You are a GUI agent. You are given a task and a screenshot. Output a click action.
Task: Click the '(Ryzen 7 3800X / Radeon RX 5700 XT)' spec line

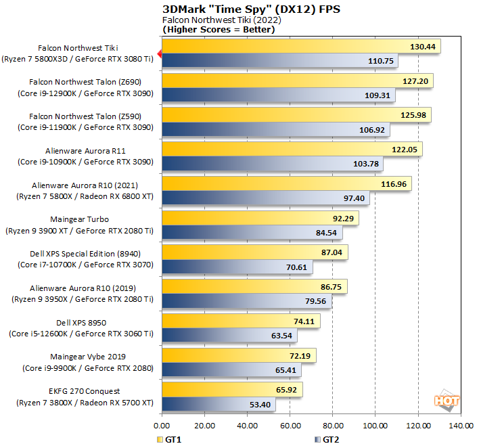pos(85,403)
